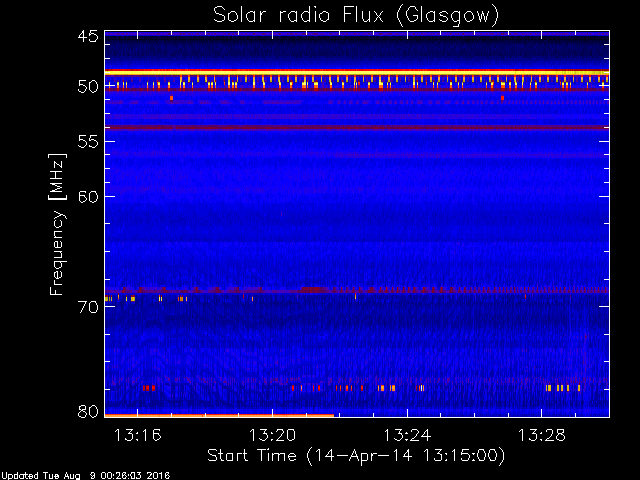Click the orange-red line at 80 MHz

coord(219,416)
